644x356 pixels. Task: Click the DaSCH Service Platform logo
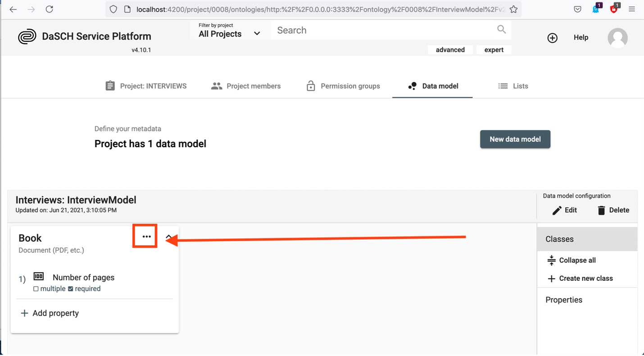click(27, 36)
